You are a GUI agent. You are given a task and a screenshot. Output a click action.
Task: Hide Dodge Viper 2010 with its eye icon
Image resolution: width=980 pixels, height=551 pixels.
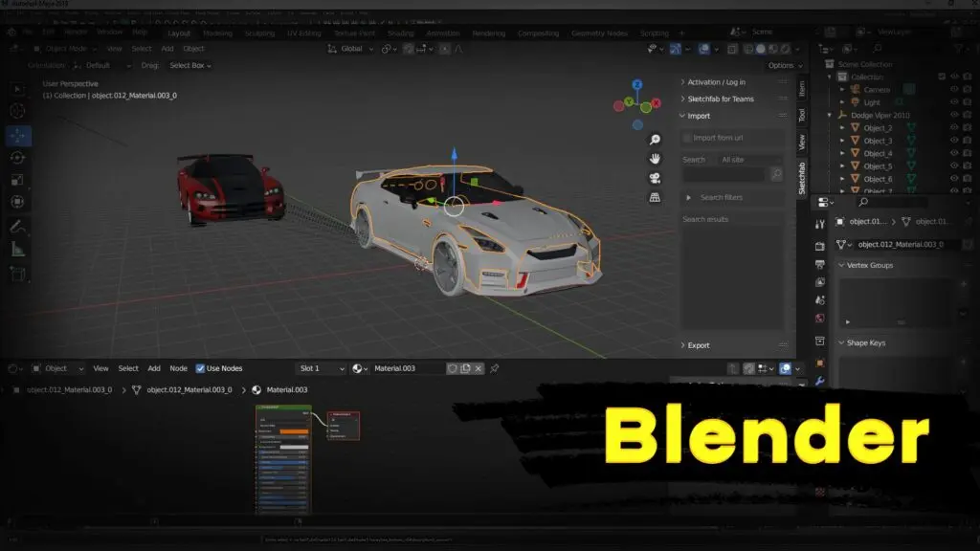(954, 115)
